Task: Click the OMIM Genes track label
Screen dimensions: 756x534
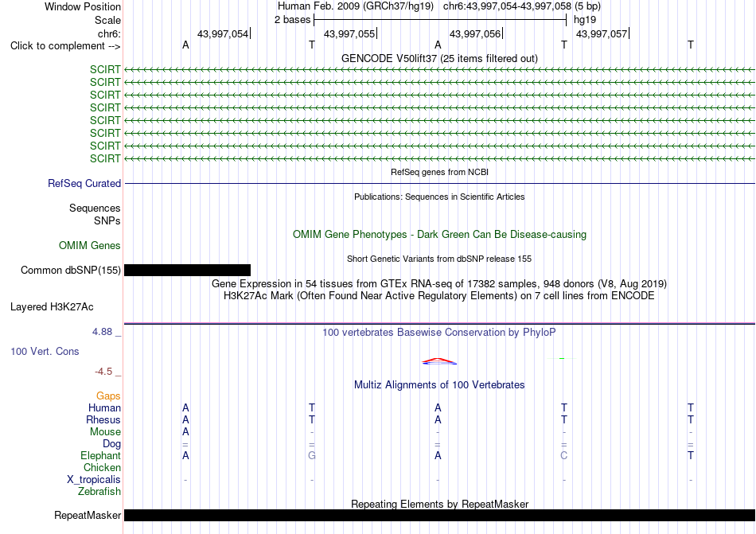Action: pos(89,245)
